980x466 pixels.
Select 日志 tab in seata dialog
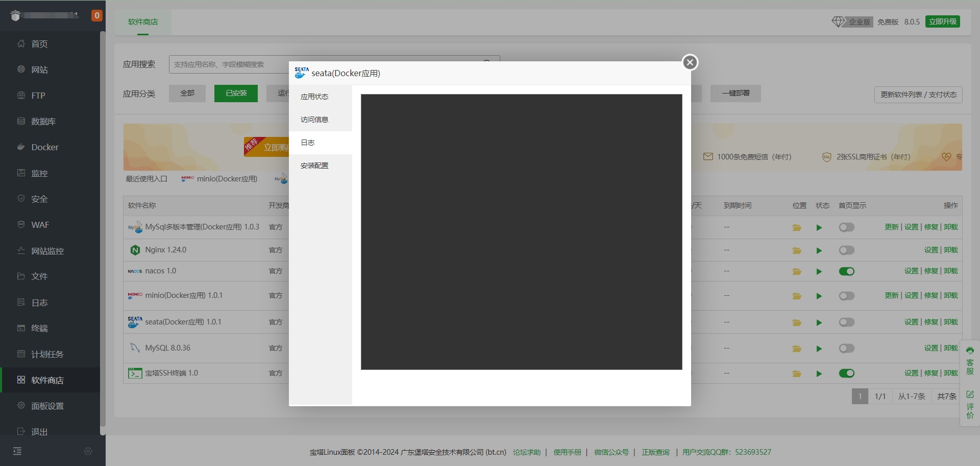(x=321, y=143)
